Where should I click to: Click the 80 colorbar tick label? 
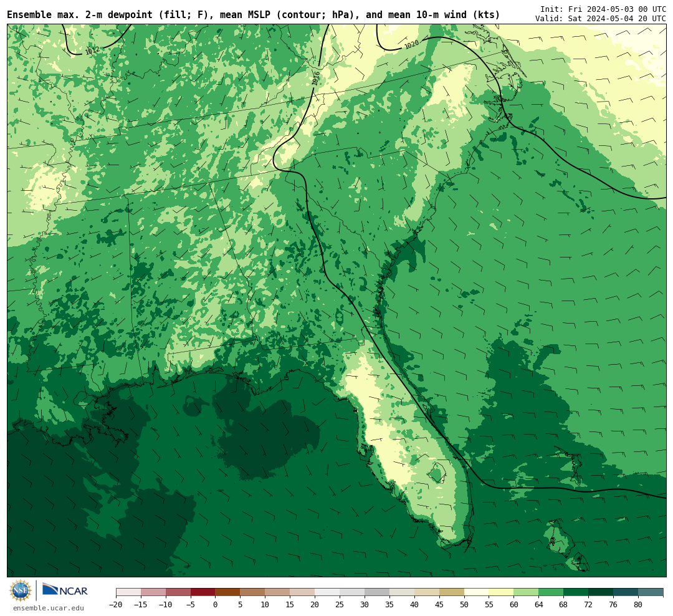pyautogui.click(x=639, y=604)
